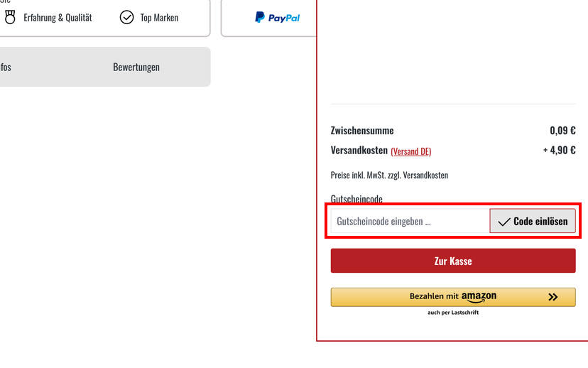Click the Versandkosten amount + 4,90 €
Screen dimensions: 588x368
point(559,150)
